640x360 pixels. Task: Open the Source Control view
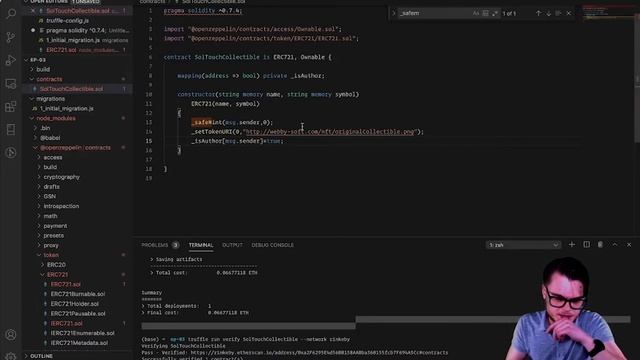pos(11,37)
